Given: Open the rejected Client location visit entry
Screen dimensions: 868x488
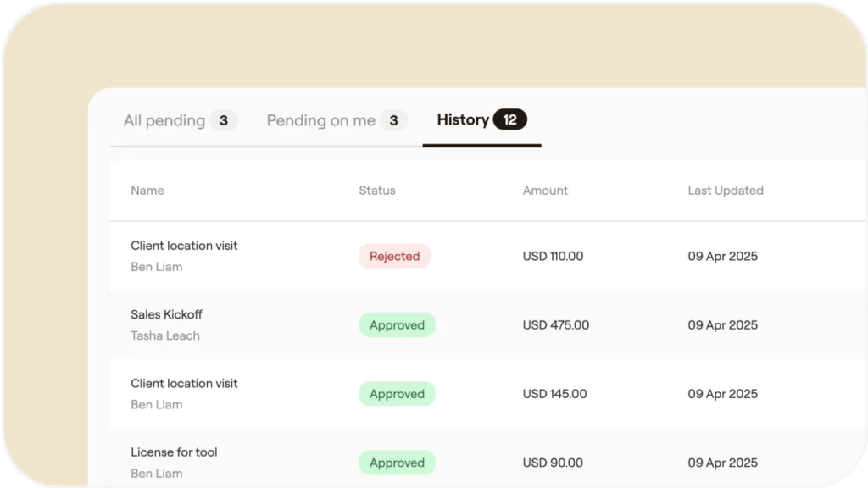Looking at the screenshot, I should 487,256.
